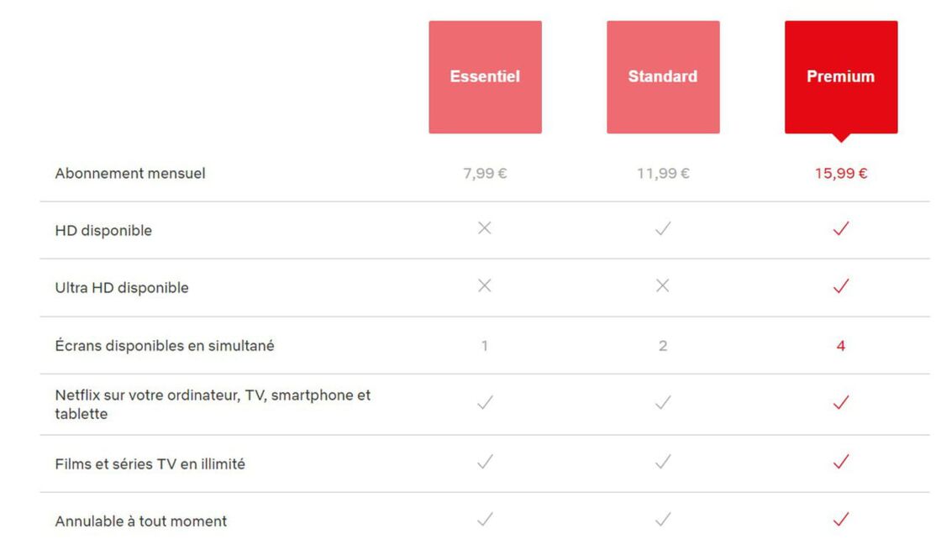Select the Standard plan tile

click(x=663, y=76)
